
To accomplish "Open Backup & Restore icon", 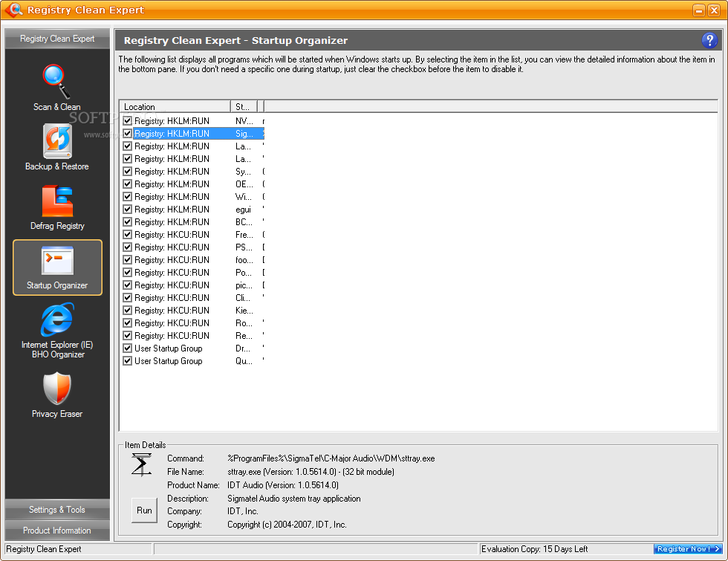I will click(x=57, y=141).
